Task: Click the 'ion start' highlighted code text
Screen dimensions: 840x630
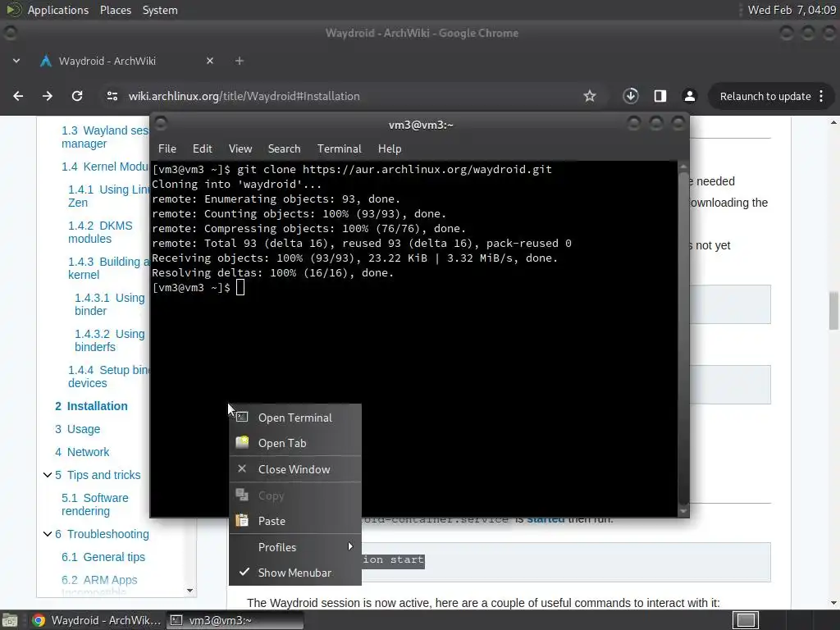Action: click(x=393, y=559)
